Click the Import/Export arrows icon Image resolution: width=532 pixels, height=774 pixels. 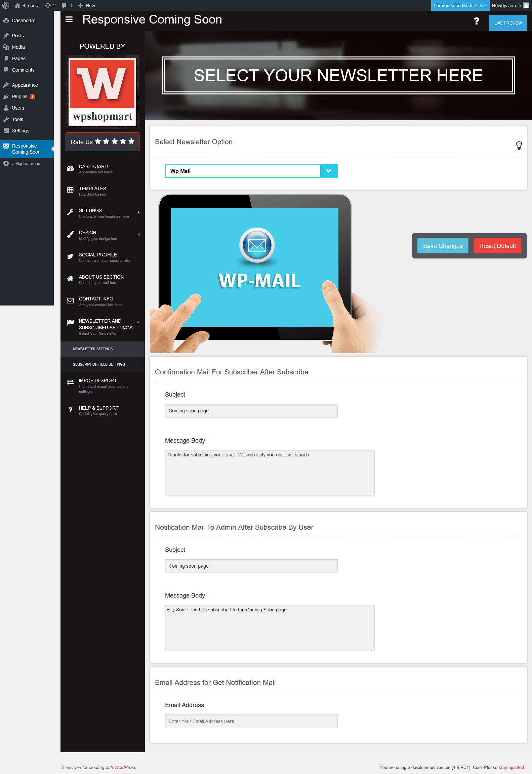[70, 382]
